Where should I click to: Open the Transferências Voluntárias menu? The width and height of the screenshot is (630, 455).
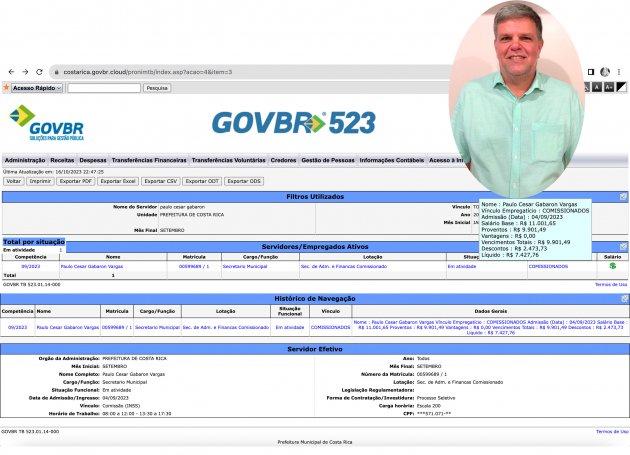229,160
